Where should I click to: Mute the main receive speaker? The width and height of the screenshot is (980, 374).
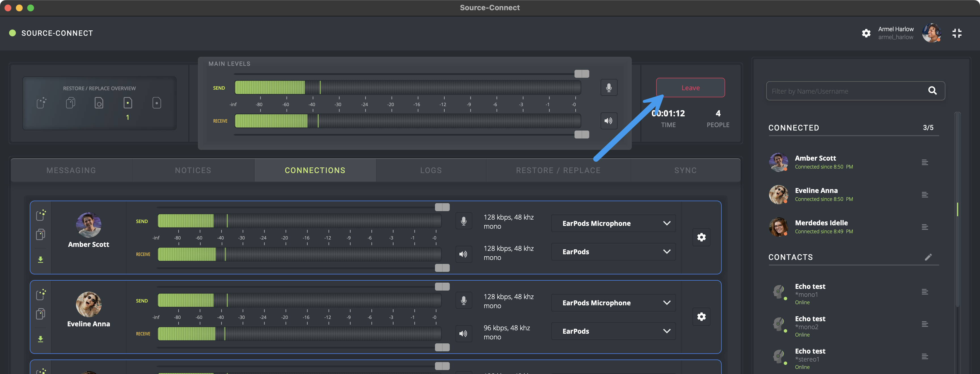pyautogui.click(x=609, y=121)
